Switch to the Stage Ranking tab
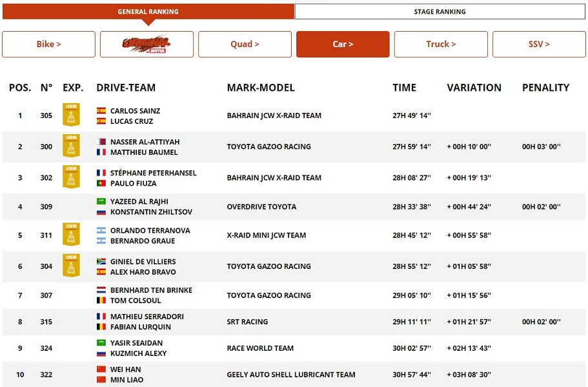 (x=440, y=12)
